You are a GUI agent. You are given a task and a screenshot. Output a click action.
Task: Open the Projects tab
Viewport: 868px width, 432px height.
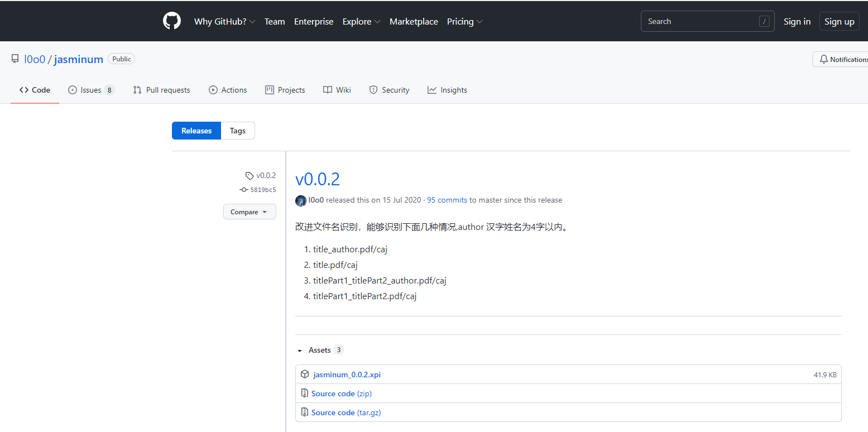click(285, 90)
